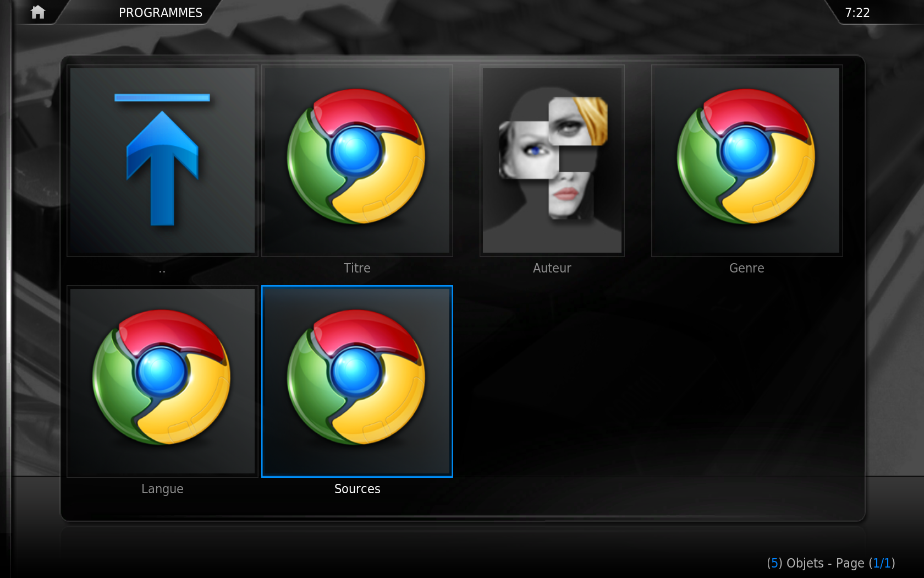Open the Langue Chrome icon tile
The image size is (924, 578).
point(162,381)
